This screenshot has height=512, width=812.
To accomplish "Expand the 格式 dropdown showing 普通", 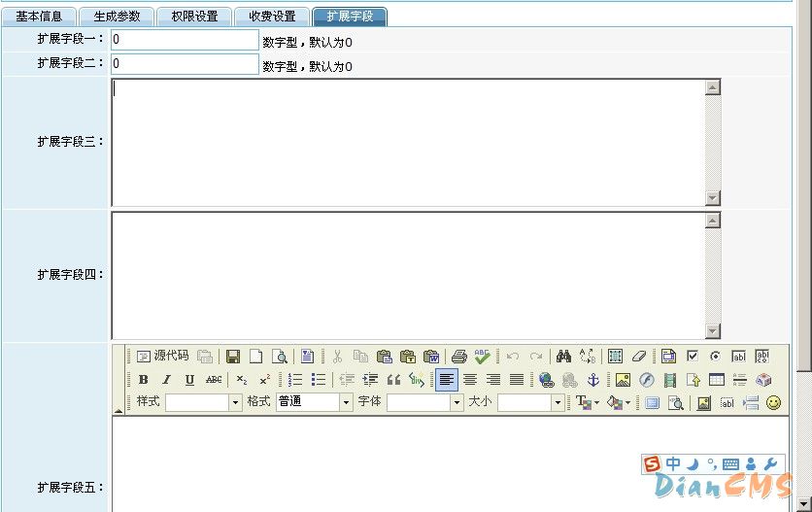I will pos(314,402).
